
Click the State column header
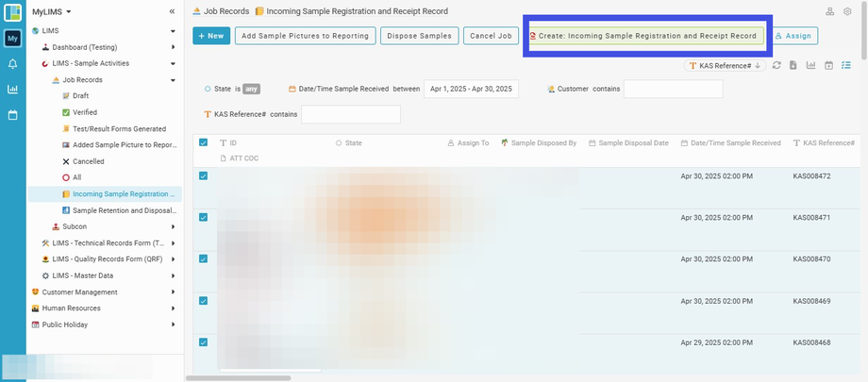349,142
